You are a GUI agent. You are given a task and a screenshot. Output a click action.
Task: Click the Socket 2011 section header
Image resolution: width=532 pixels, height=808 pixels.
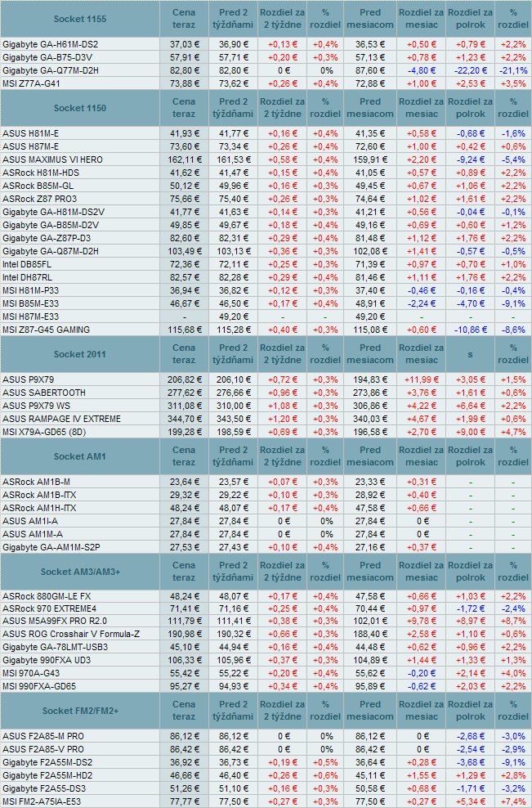[80, 354]
